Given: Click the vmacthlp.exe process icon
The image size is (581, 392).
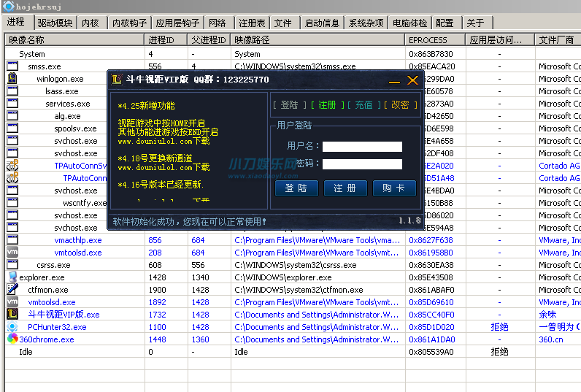Looking at the screenshot, I should (12, 239).
